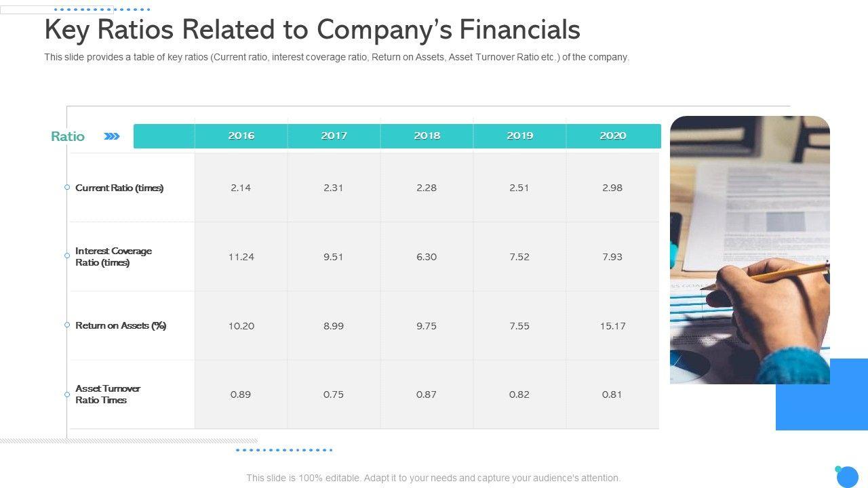Click the bullet circle beside Return on Assets
This screenshot has height=488, width=868.
pyautogui.click(x=67, y=325)
